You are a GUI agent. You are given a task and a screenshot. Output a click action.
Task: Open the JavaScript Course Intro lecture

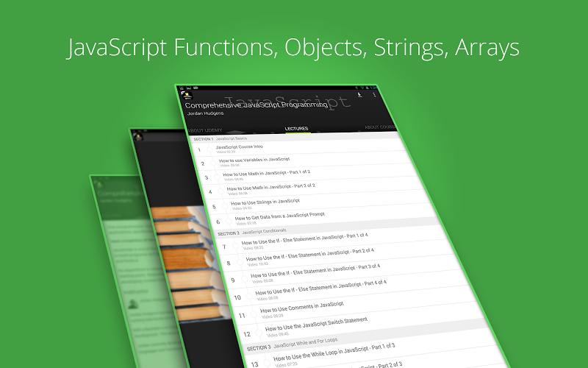coord(243,147)
